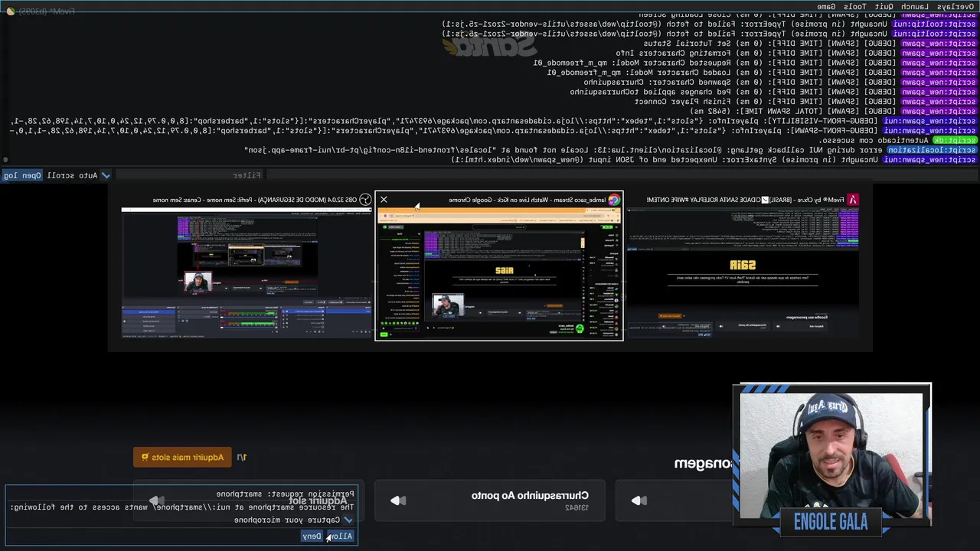The image size is (980, 551).
Task: Click the script:dk log tag
Action: click(x=955, y=140)
